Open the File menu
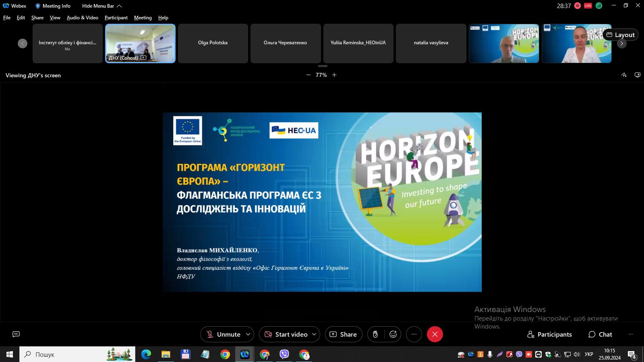The height and width of the screenshot is (362, 644). 7,18
